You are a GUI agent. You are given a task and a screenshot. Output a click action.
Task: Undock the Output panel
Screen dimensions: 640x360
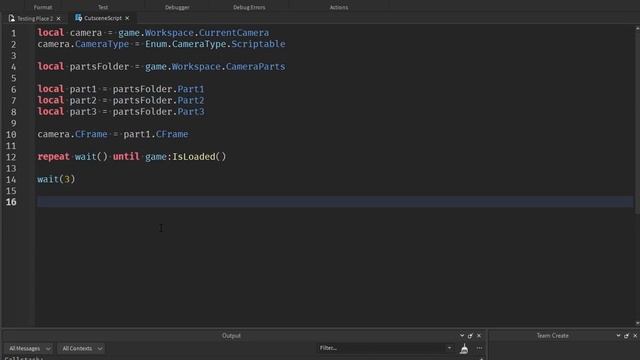click(x=470, y=336)
